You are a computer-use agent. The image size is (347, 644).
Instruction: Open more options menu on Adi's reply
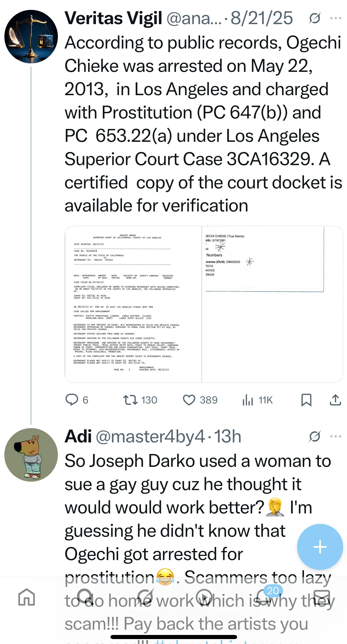coord(335,436)
